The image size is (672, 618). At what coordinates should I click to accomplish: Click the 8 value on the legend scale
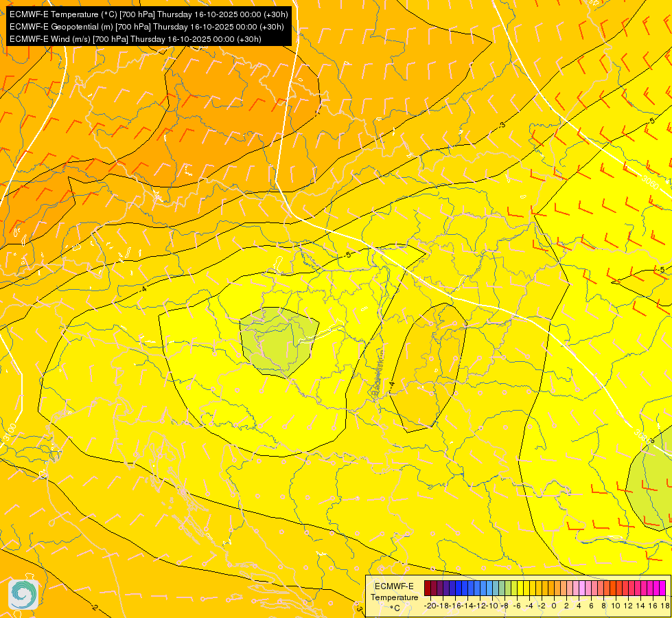tap(603, 606)
